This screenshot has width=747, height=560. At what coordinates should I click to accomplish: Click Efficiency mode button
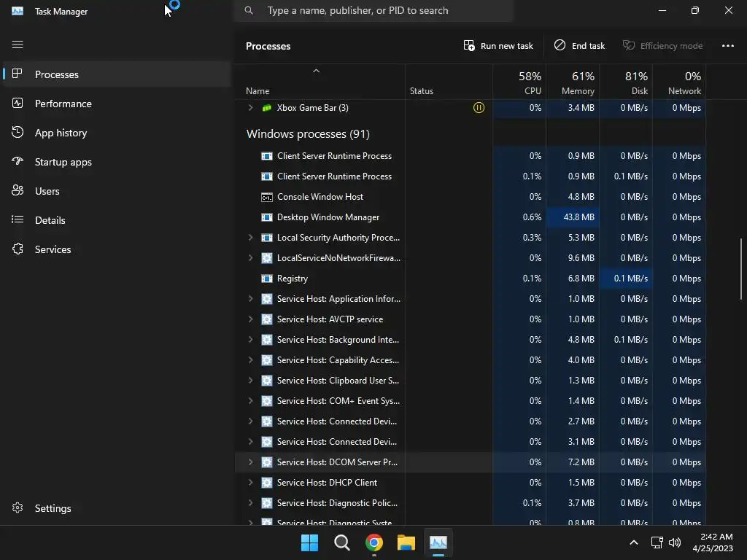pyautogui.click(x=662, y=46)
